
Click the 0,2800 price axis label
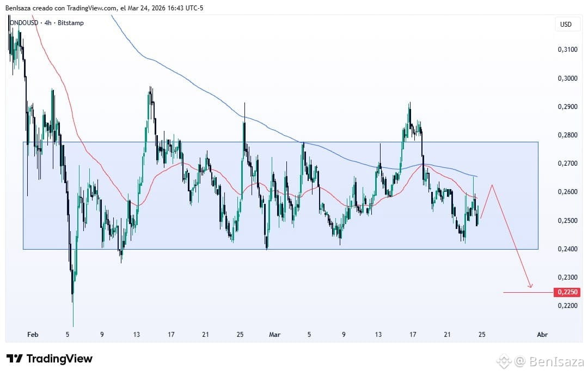(x=568, y=135)
